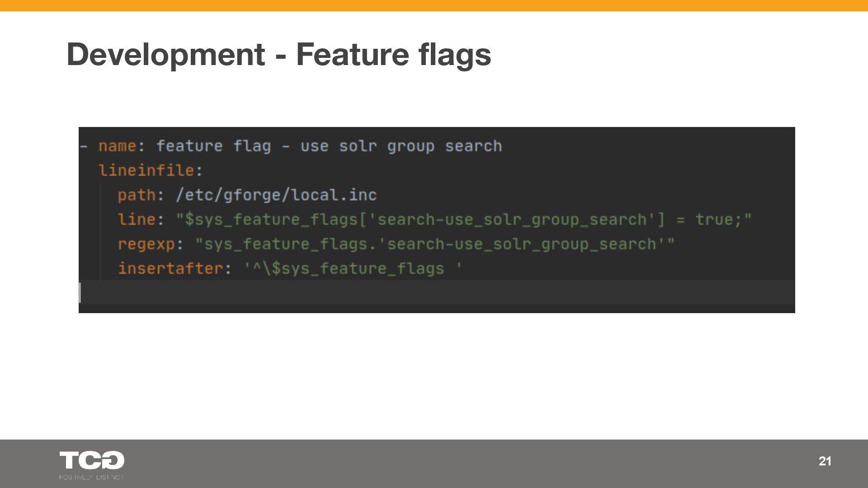Click the 'name' key in code
The width and height of the screenshot is (868, 488).
(117, 146)
